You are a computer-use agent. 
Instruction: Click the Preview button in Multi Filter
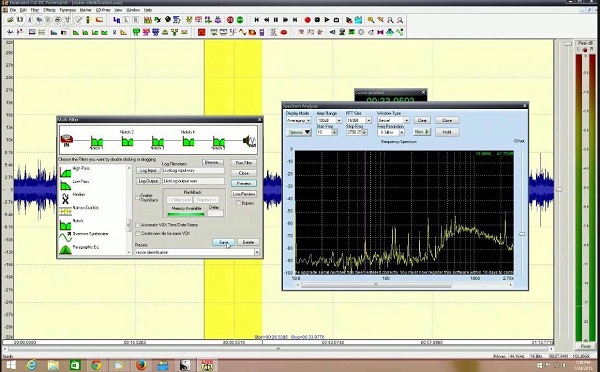pos(244,183)
